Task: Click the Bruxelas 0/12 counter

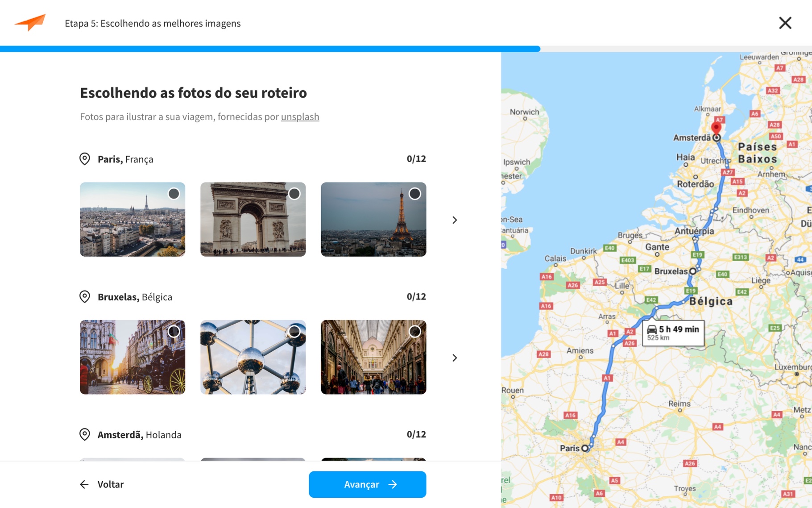Action: coord(416,296)
